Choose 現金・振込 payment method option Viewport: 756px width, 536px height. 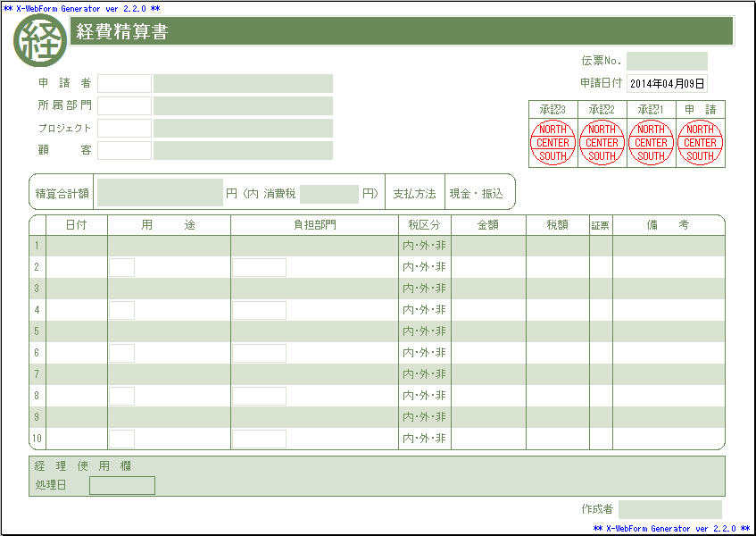(476, 193)
